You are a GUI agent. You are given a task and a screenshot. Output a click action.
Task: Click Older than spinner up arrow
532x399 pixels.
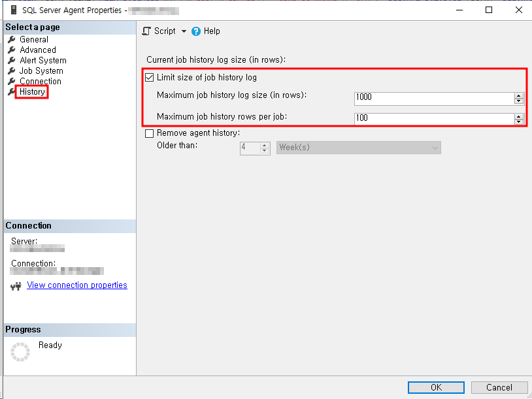(x=265, y=145)
